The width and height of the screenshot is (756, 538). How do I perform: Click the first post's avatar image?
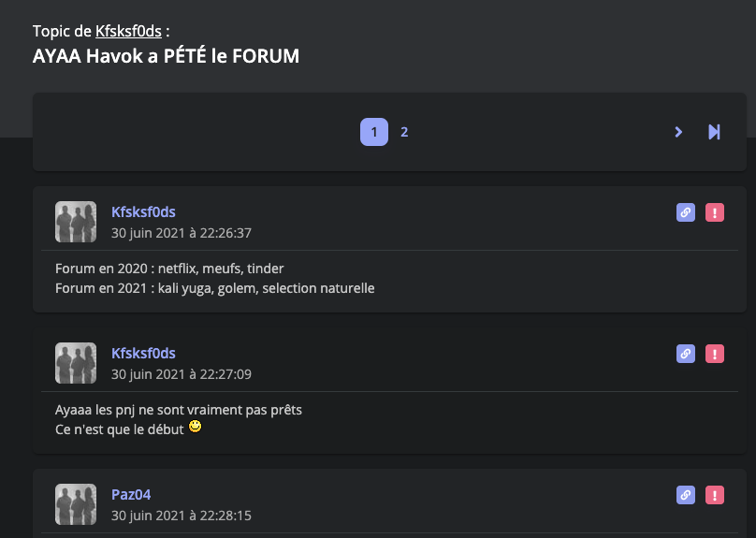76,222
